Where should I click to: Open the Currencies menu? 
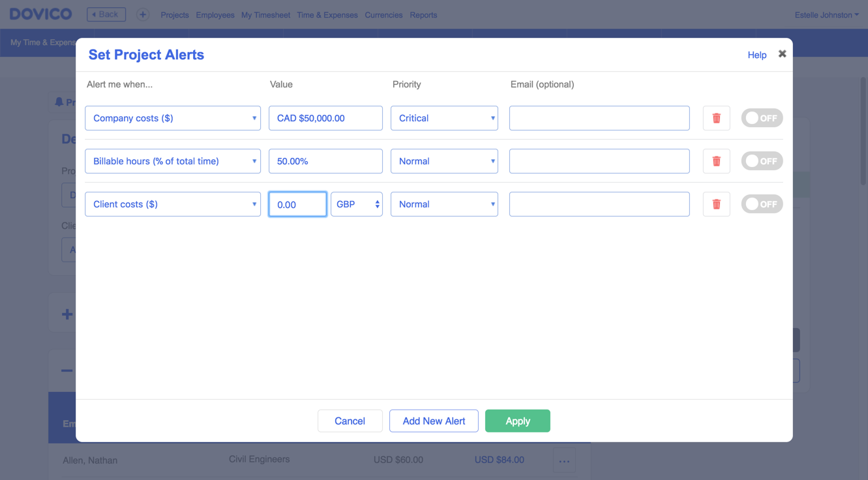tap(383, 15)
